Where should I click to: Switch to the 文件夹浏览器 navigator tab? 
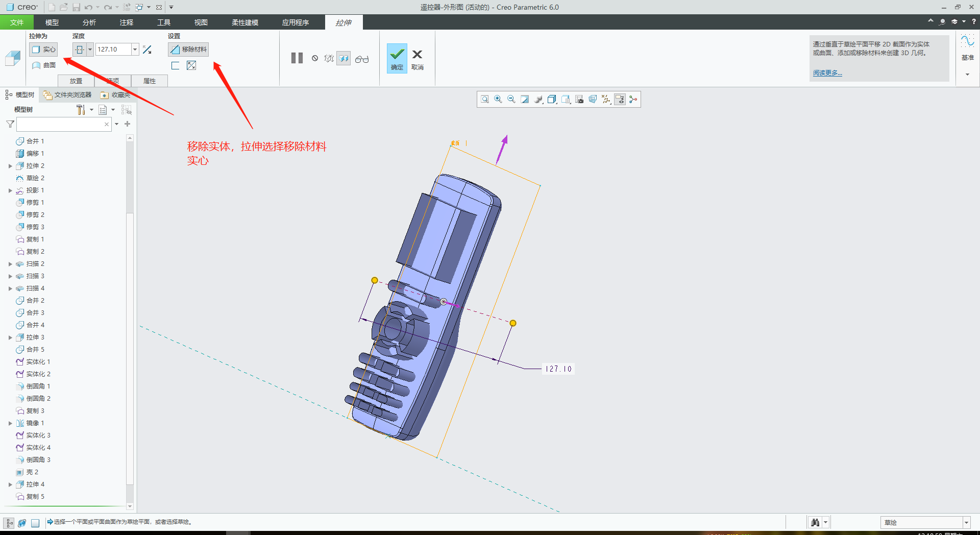68,95
